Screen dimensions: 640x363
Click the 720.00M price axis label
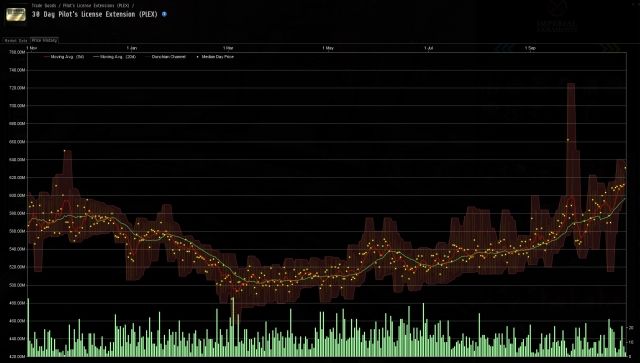17,88
